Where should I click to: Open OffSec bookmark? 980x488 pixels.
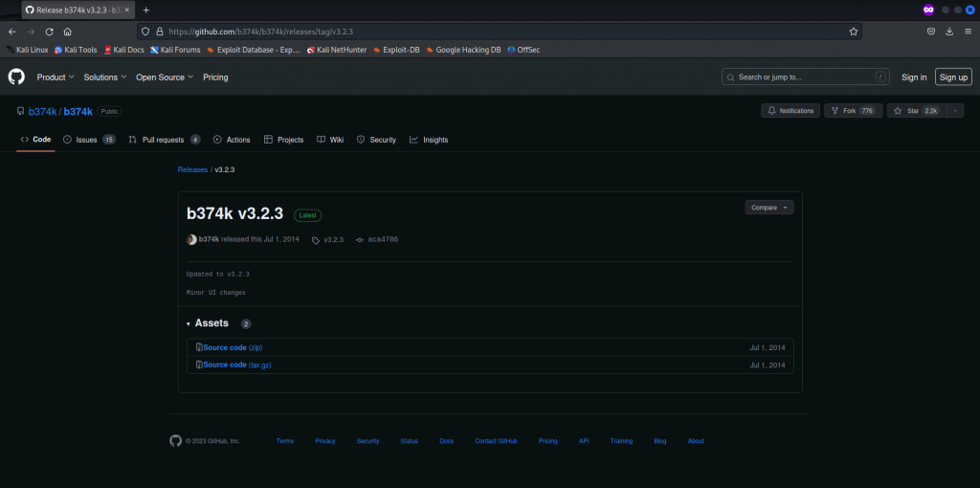pyautogui.click(x=523, y=50)
